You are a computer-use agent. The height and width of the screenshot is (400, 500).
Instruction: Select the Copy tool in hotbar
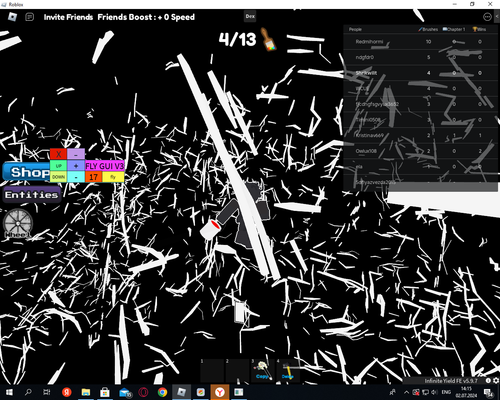[x=263, y=370]
